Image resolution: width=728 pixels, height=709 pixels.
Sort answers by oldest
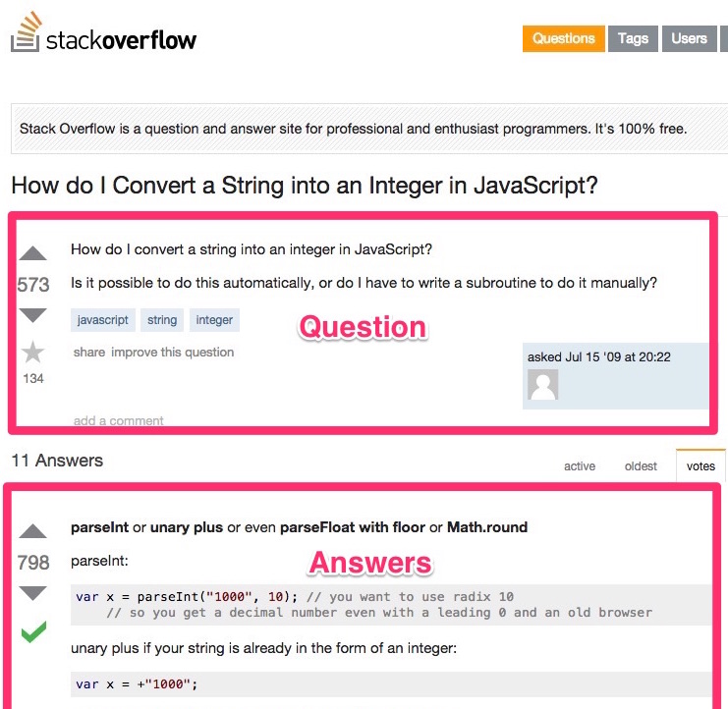[641, 466]
